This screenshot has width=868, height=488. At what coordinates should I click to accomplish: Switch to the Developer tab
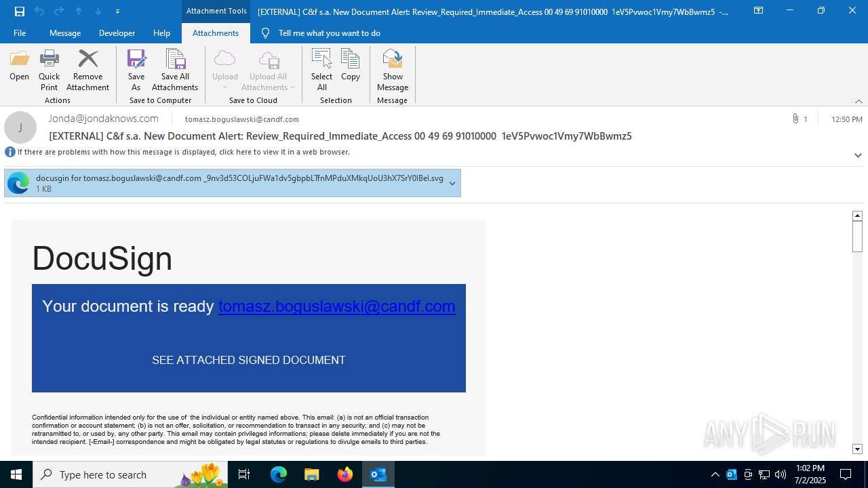pyautogui.click(x=117, y=33)
